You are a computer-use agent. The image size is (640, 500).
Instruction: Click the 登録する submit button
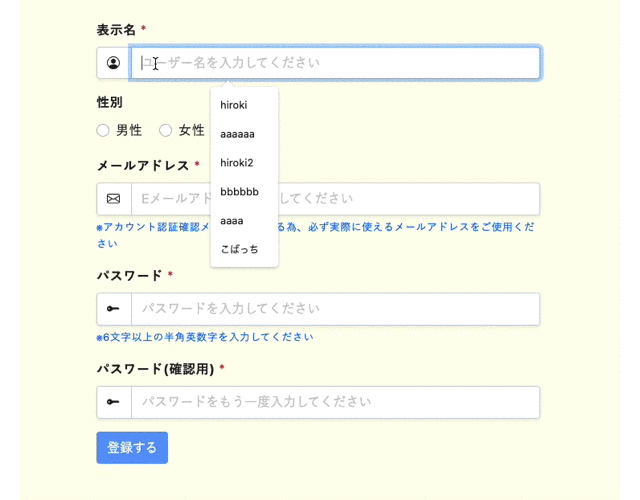[132, 448]
